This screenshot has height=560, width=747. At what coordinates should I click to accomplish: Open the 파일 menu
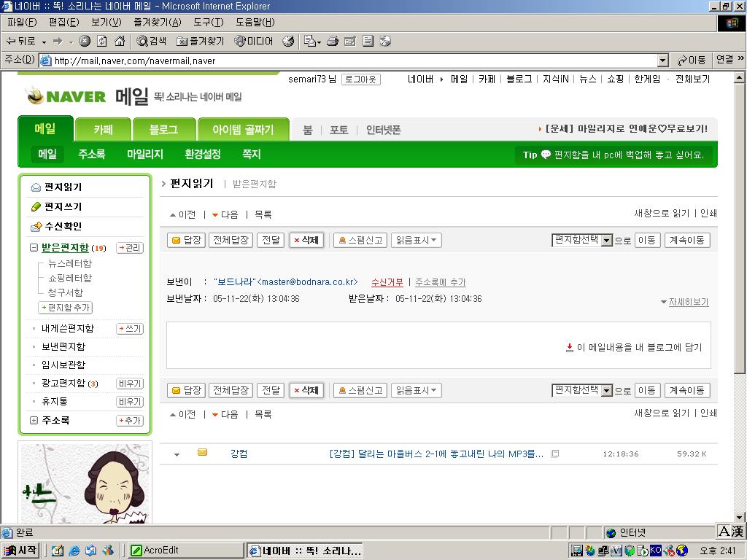point(22,23)
